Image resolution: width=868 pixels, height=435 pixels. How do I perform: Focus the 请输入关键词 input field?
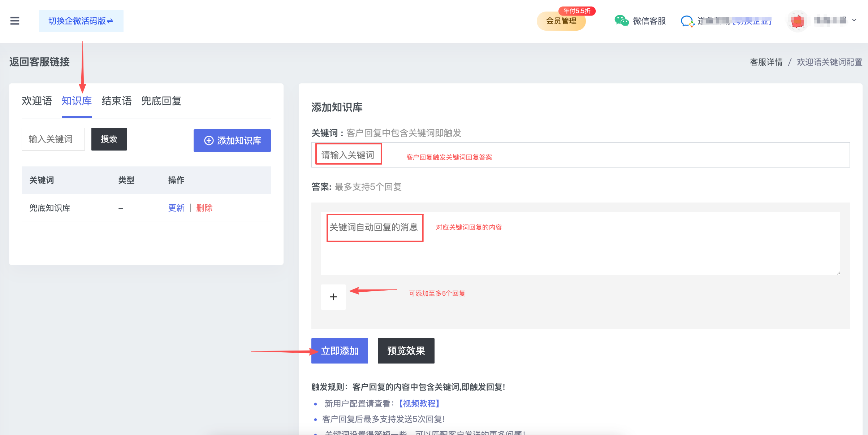tap(580, 155)
